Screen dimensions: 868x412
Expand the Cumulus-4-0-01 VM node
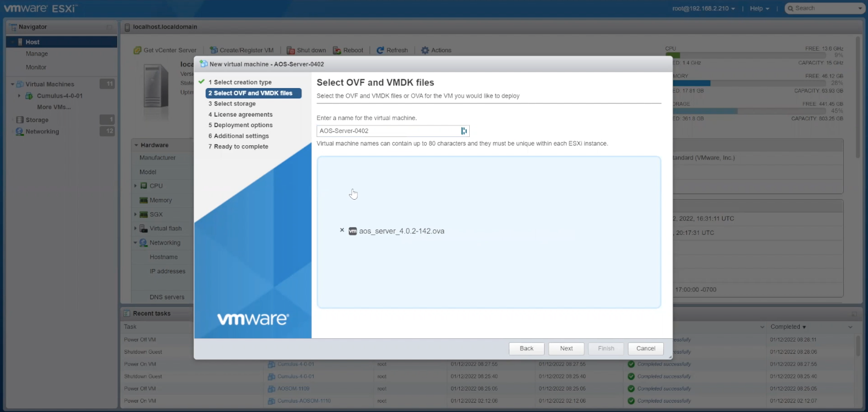click(x=19, y=96)
